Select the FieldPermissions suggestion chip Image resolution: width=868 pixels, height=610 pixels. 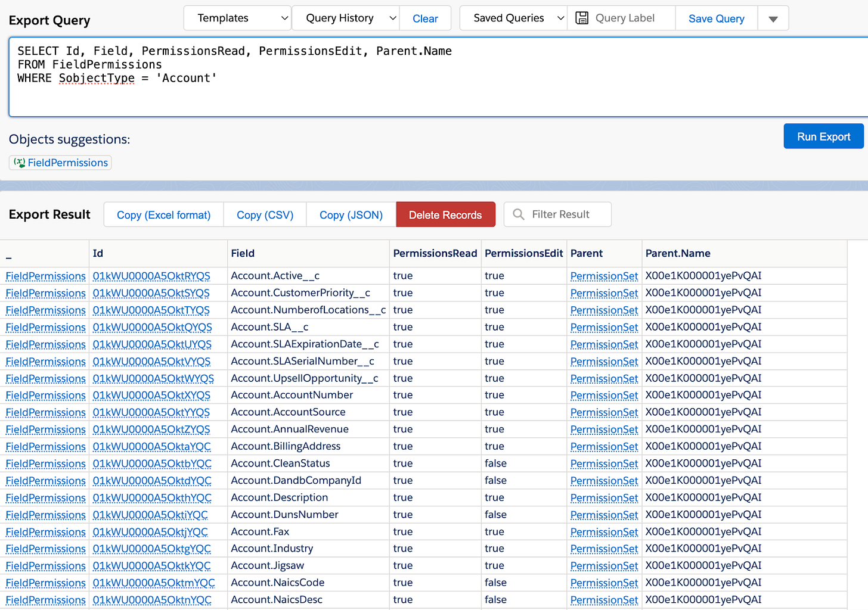pos(60,163)
